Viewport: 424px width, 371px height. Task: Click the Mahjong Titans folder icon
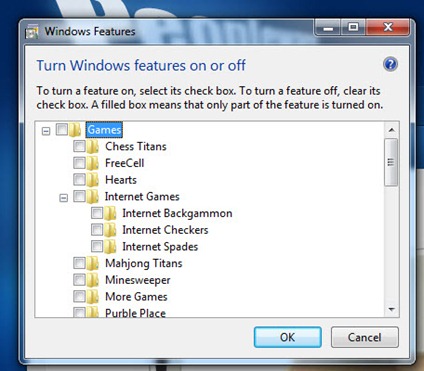[x=93, y=263]
